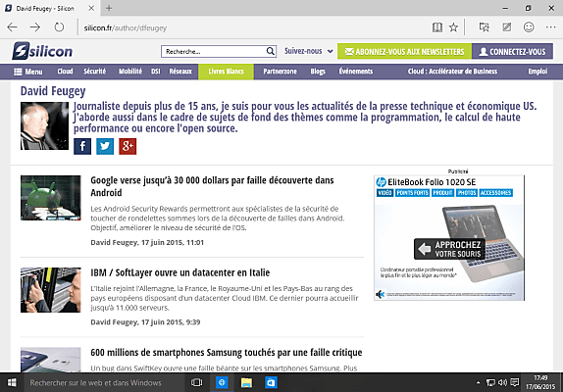Viewport: 563px width, 392px height.
Task: Select the Partnerzone menu item
Action: pyautogui.click(x=281, y=72)
